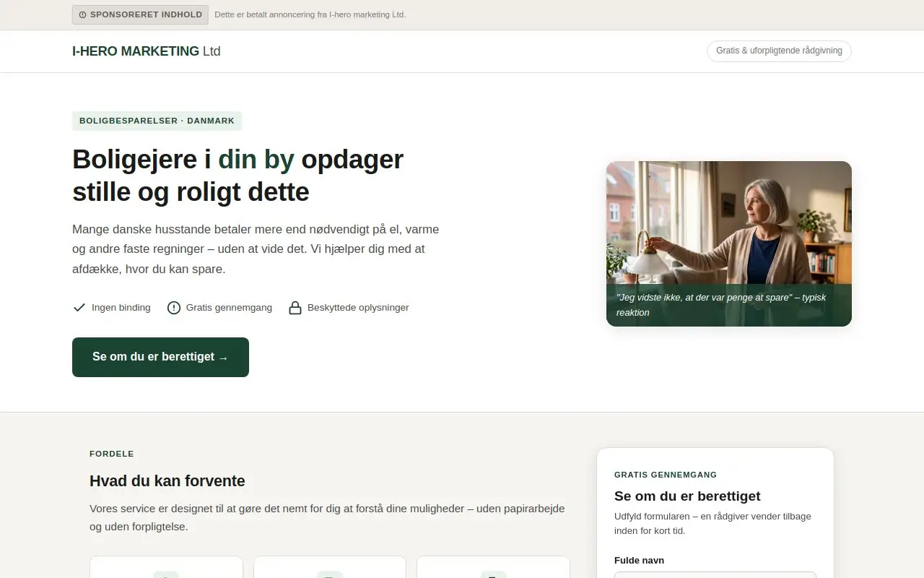Click the 'Beskyttede oplysninger' text
The width and height of the screenshot is (924, 578).
click(358, 308)
